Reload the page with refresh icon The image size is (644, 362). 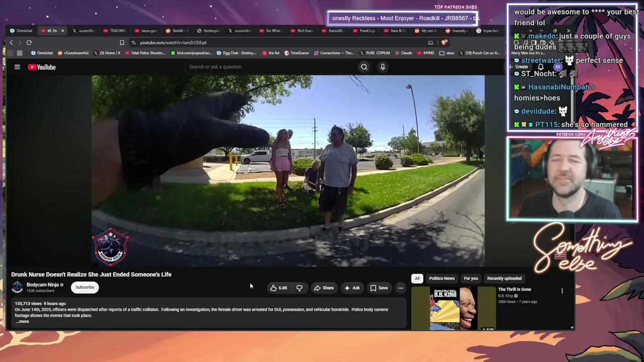coord(29,43)
